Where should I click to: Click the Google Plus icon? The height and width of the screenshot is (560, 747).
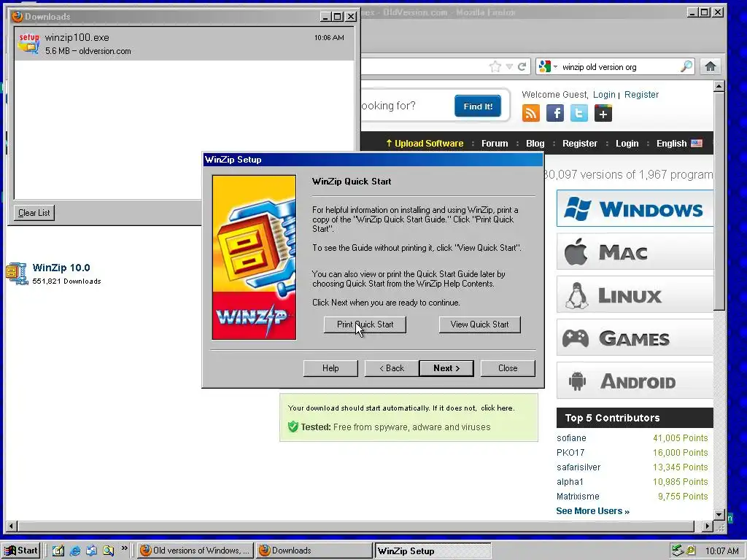coord(603,113)
